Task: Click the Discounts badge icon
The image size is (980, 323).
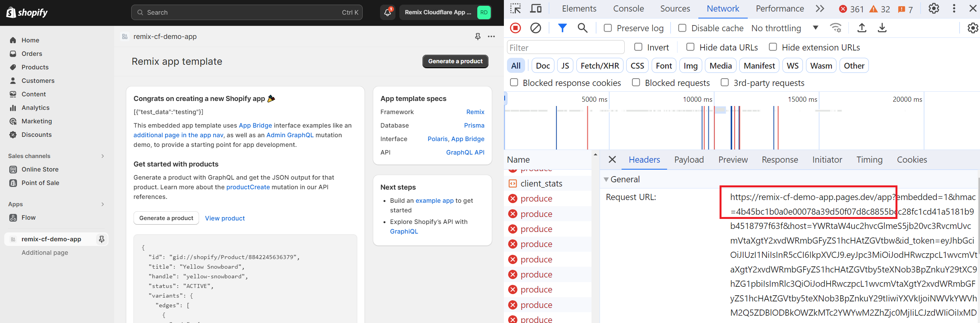Action: point(13,135)
